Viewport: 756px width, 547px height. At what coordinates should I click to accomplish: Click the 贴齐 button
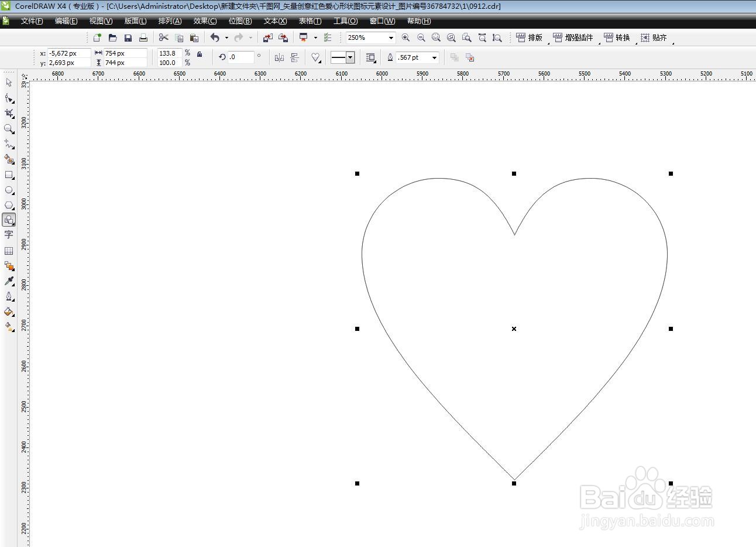coord(654,37)
